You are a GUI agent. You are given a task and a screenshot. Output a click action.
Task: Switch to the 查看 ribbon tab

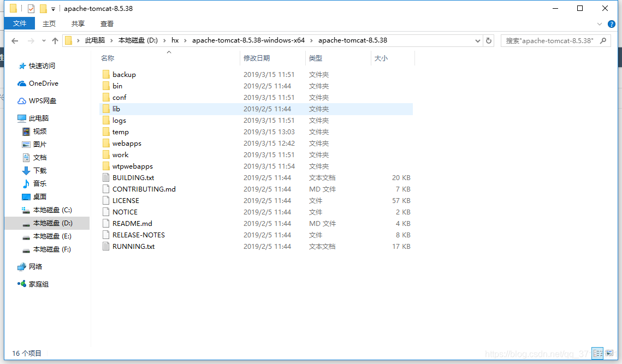coord(106,24)
